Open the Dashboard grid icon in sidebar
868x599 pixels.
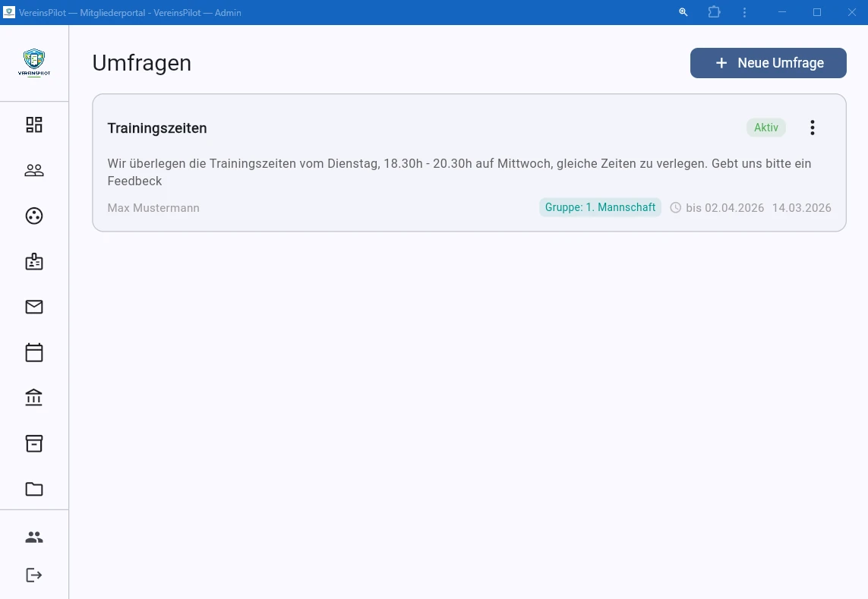pyautogui.click(x=34, y=125)
